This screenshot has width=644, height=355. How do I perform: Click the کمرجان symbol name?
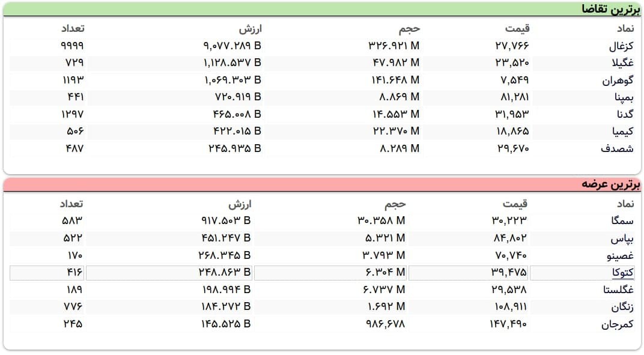[618, 324]
